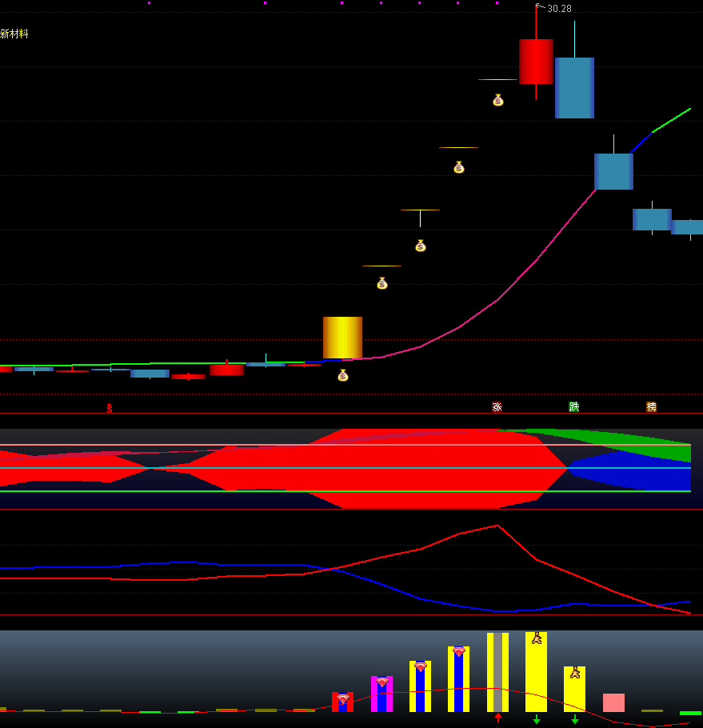Click the 新材料 sector label

(14, 34)
